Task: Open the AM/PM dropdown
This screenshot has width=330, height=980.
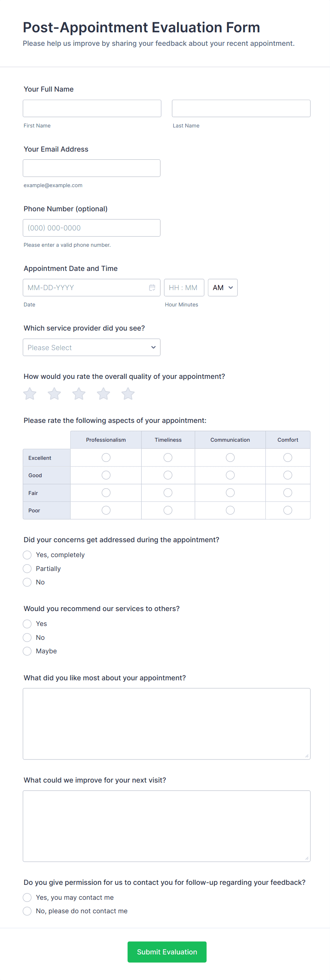Action: [x=222, y=288]
